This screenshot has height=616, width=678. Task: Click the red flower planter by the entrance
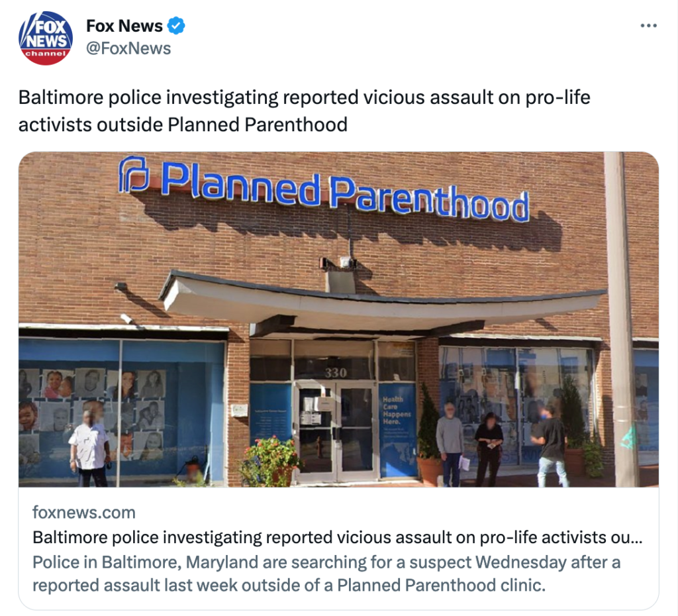click(269, 461)
